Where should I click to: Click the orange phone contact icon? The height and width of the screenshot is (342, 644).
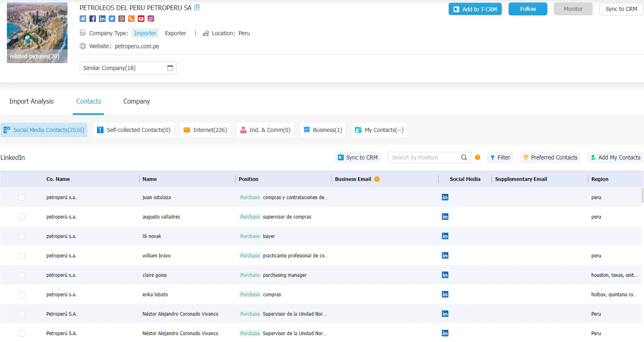pos(131,19)
